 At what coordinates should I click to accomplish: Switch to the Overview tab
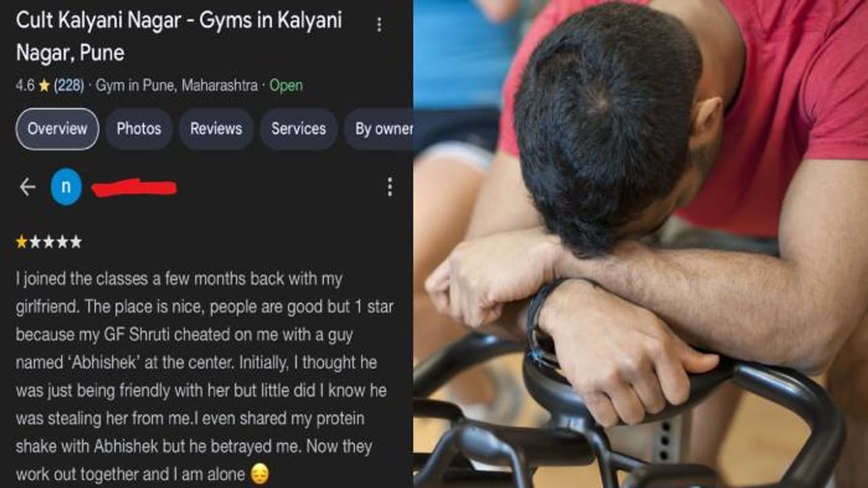point(58,129)
